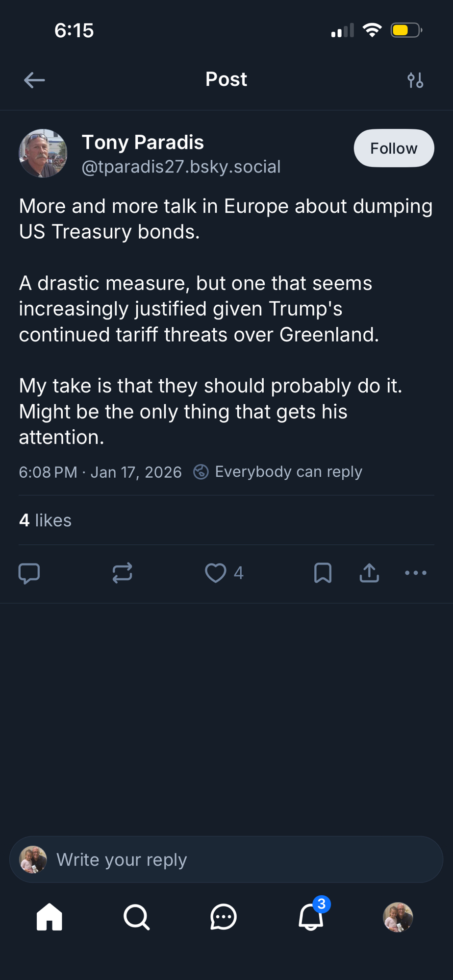Like the post with heart icon
The image size is (453, 980).
click(216, 573)
